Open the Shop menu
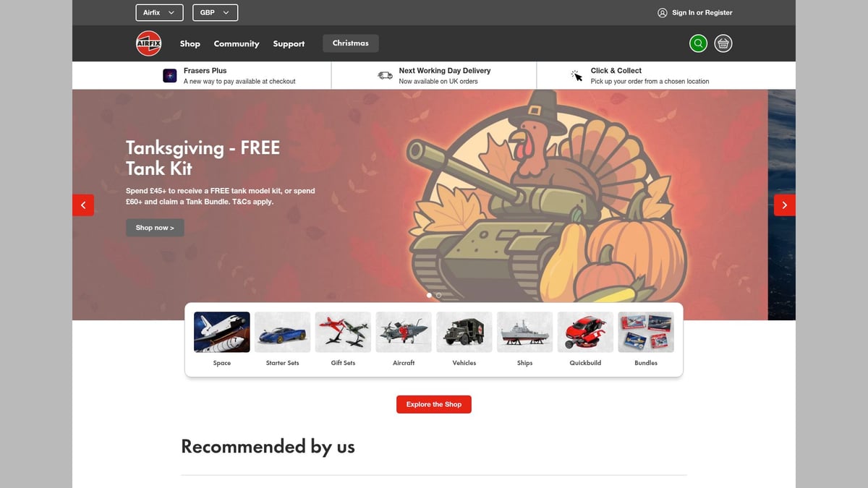 190,43
